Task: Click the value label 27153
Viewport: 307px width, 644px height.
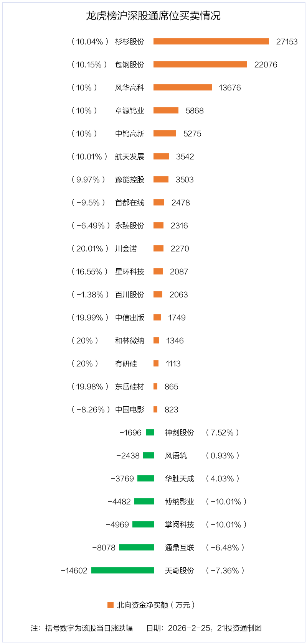Action: click(x=287, y=41)
